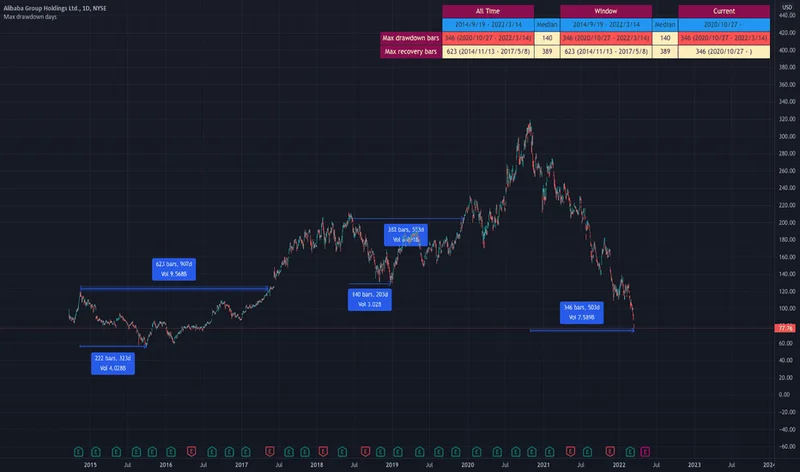Click the blue 2020/10/27 date cell under Current

[724, 24]
